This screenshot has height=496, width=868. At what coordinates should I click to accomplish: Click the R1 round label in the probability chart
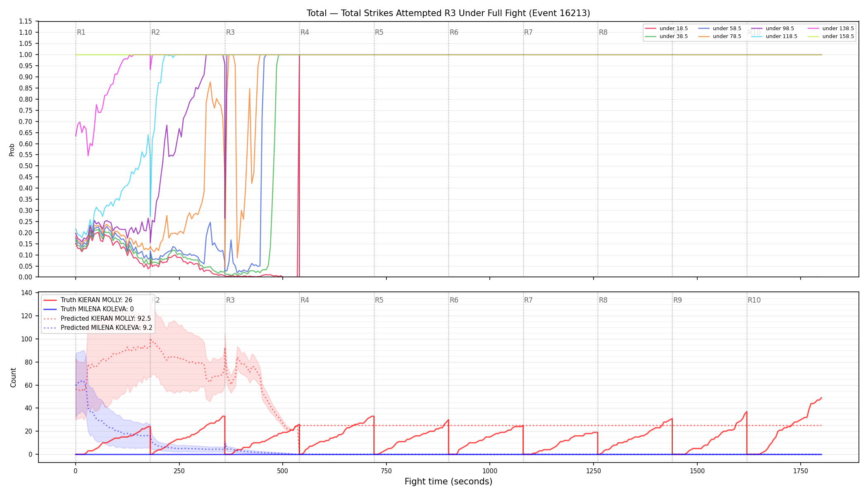pos(81,32)
